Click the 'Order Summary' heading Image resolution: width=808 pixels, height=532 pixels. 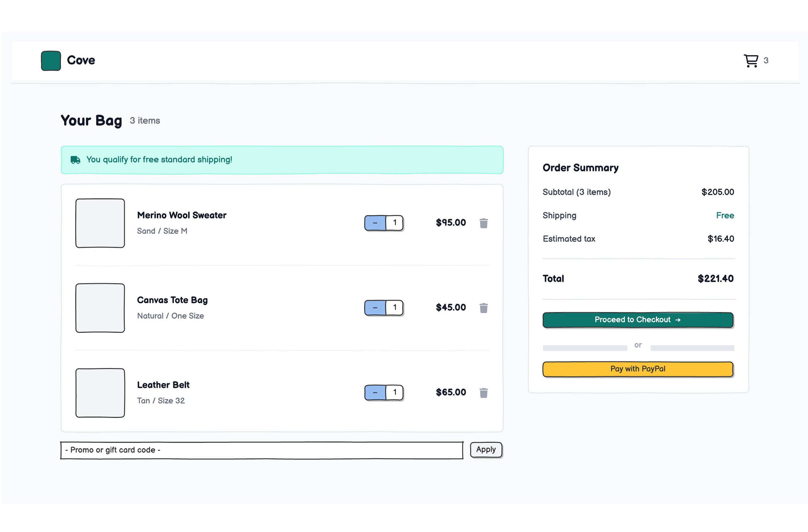(581, 168)
